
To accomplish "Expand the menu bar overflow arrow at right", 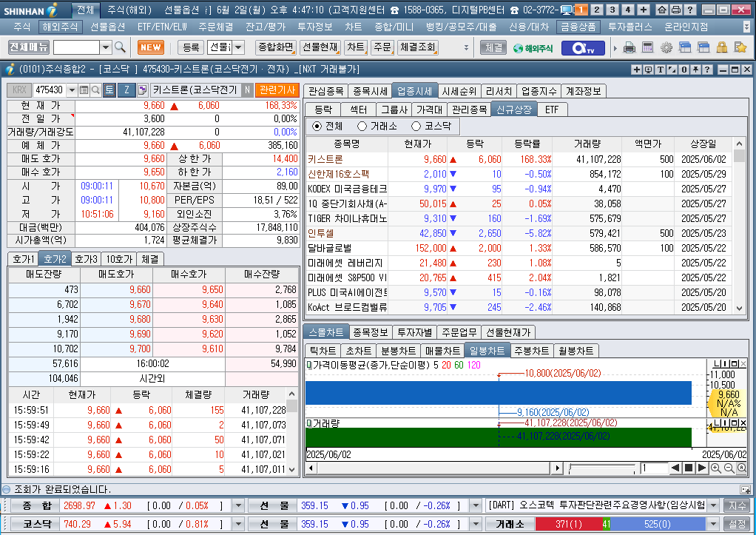I will coord(746,27).
